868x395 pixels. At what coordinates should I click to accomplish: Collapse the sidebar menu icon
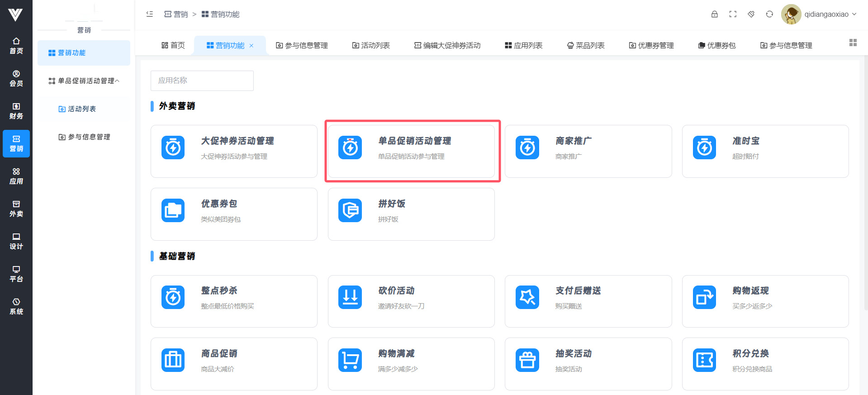[150, 14]
